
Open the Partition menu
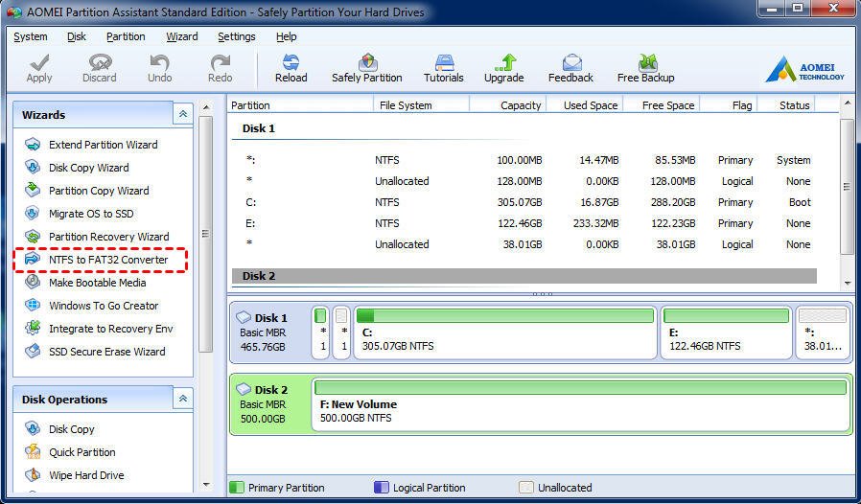126,36
